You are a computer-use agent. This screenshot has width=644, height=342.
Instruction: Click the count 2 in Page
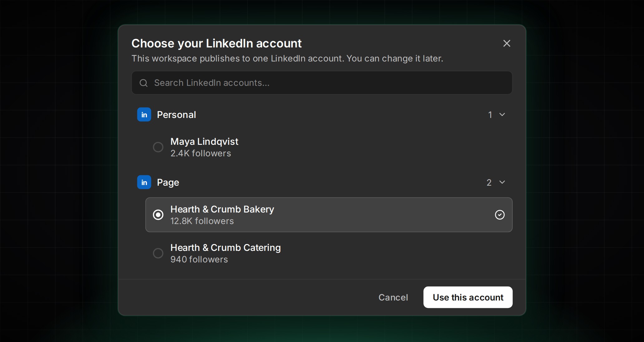(489, 183)
